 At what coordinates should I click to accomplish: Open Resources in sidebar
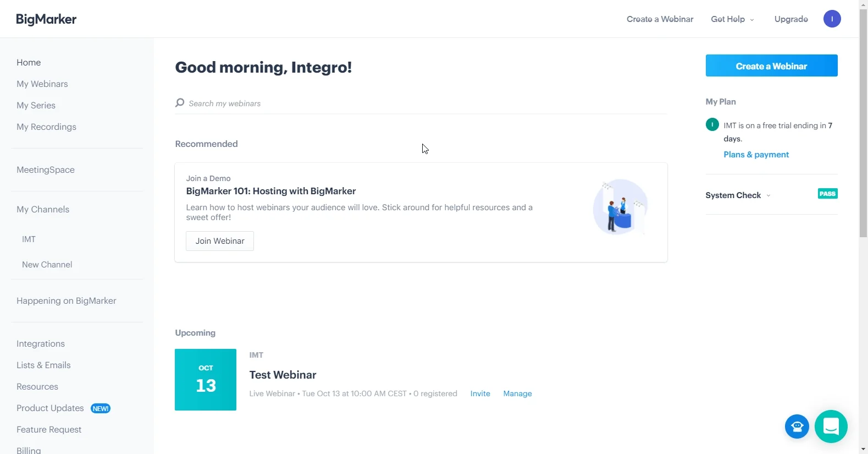tap(37, 387)
